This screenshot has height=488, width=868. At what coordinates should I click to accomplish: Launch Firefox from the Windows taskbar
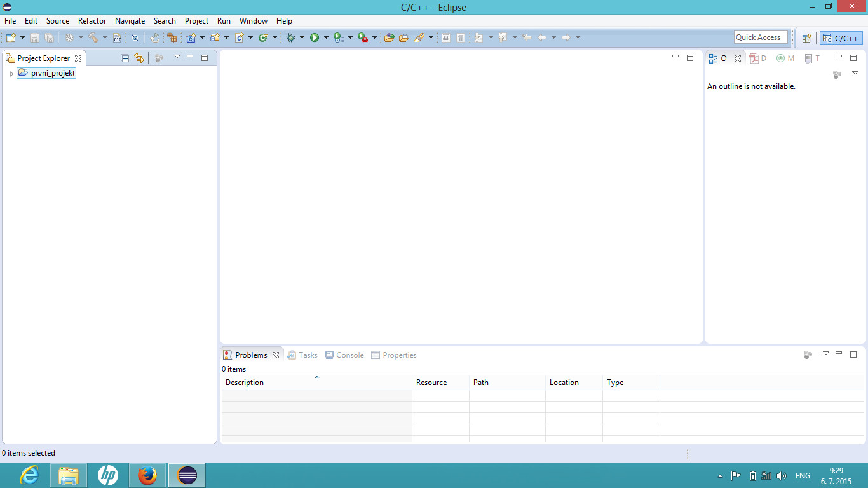147,475
